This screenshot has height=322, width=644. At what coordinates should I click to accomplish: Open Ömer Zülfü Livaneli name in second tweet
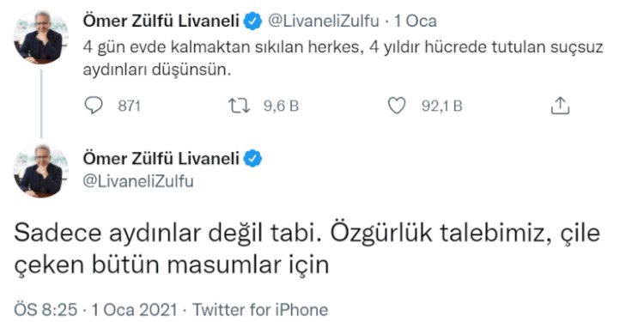[161, 159]
